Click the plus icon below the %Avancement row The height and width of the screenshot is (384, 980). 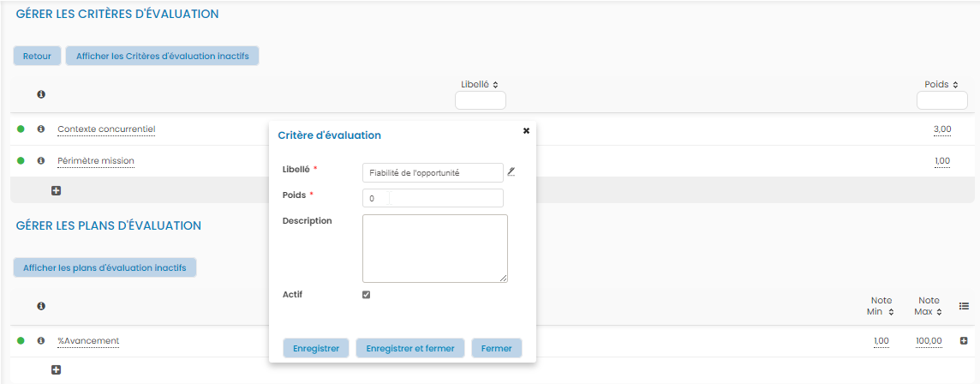point(56,370)
